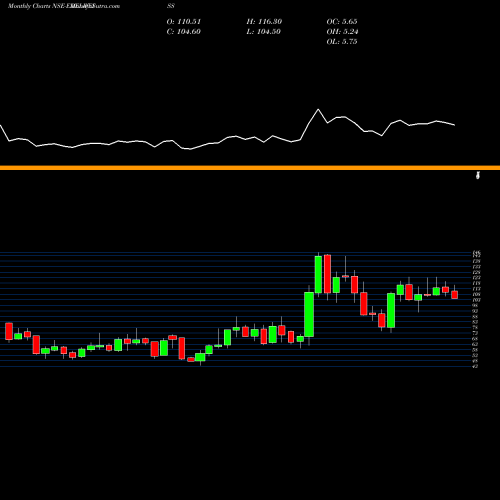This screenshot has width=500, height=500.
Task: Click the open value O: 110.51
Action: pyautogui.click(x=184, y=22)
